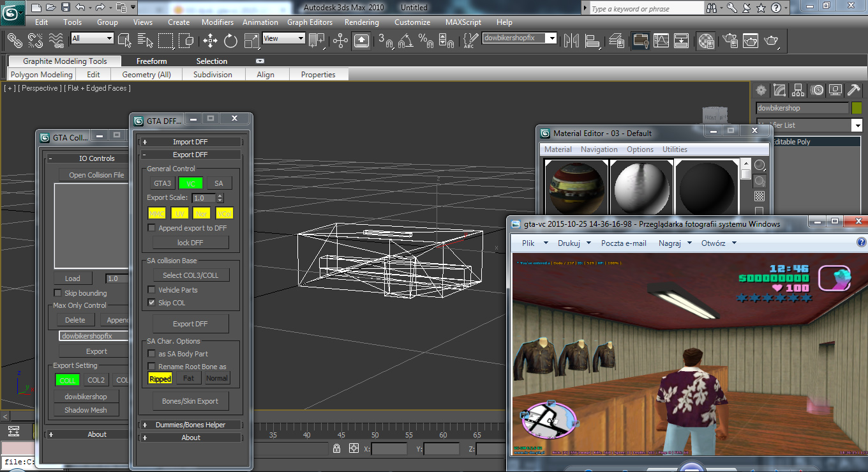Image resolution: width=868 pixels, height=472 pixels.
Task: Toggle the VC game button in General Control
Action: pos(191,183)
